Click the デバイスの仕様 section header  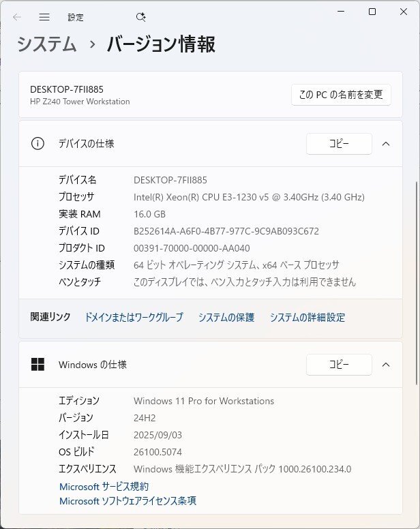pos(211,144)
